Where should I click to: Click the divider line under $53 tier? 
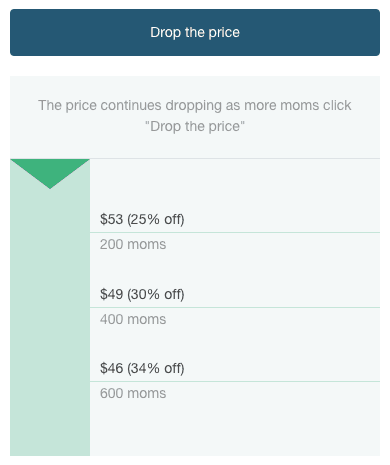coord(235,232)
